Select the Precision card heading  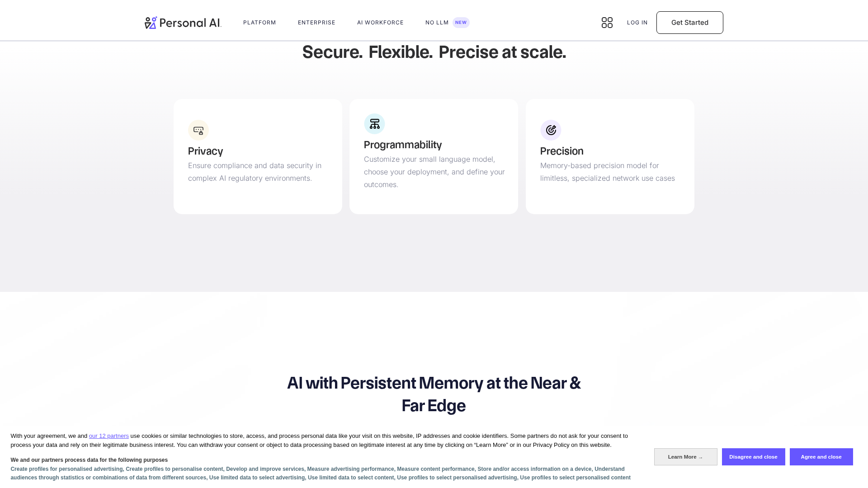(x=561, y=151)
